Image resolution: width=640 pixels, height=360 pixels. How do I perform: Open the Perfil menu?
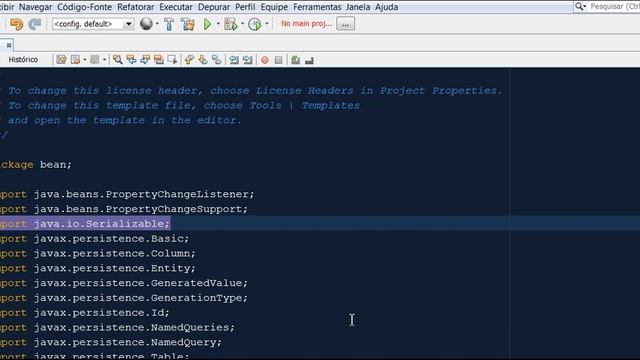point(245,7)
